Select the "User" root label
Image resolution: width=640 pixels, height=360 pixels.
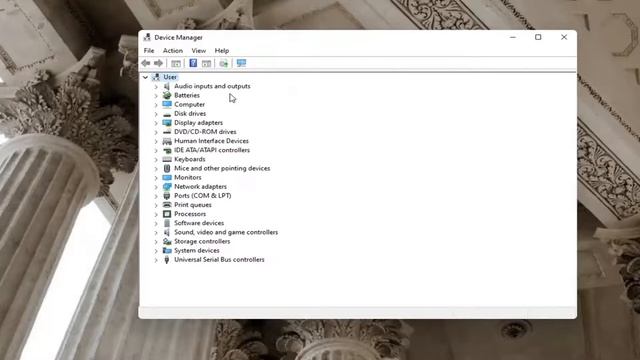(170, 77)
